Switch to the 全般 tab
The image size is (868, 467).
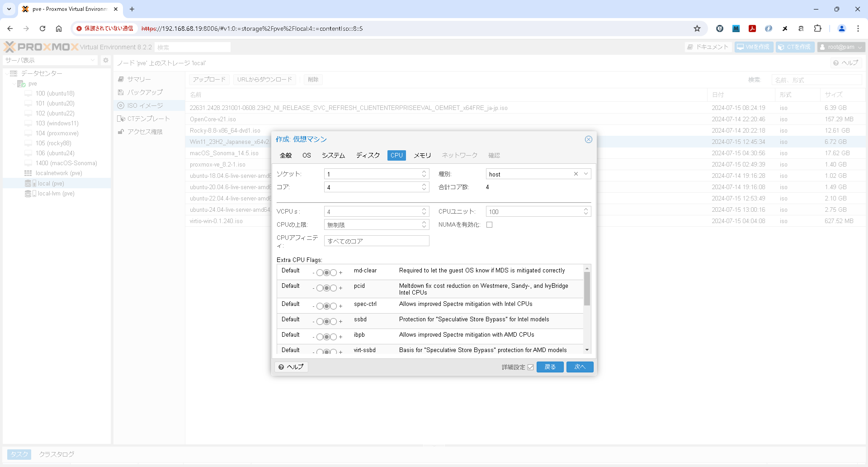point(286,155)
